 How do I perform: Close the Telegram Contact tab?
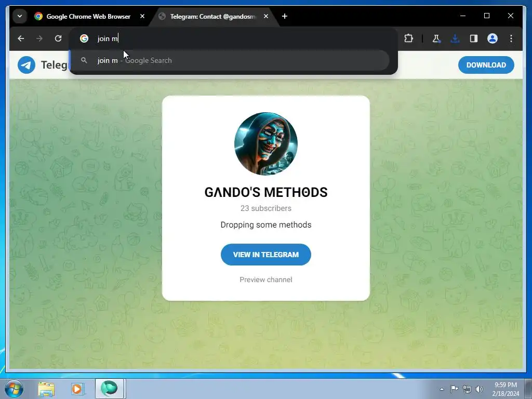[x=266, y=16]
